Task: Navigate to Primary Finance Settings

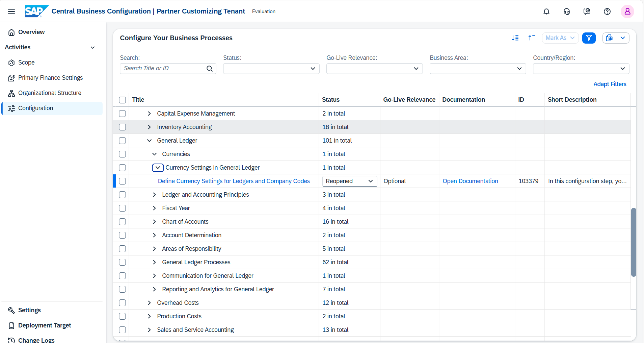Action: 50,78
